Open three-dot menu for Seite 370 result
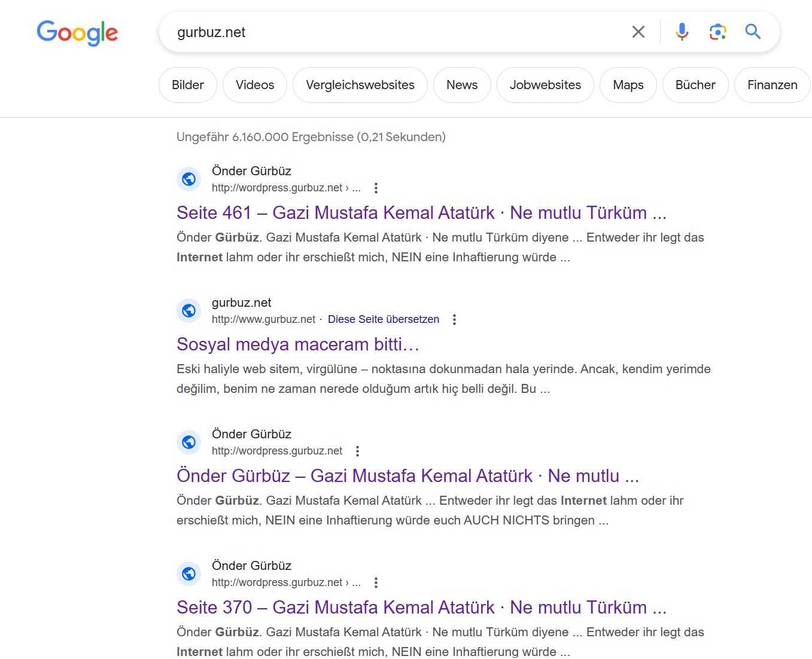Viewport: 812px width, 659px height. click(x=376, y=582)
